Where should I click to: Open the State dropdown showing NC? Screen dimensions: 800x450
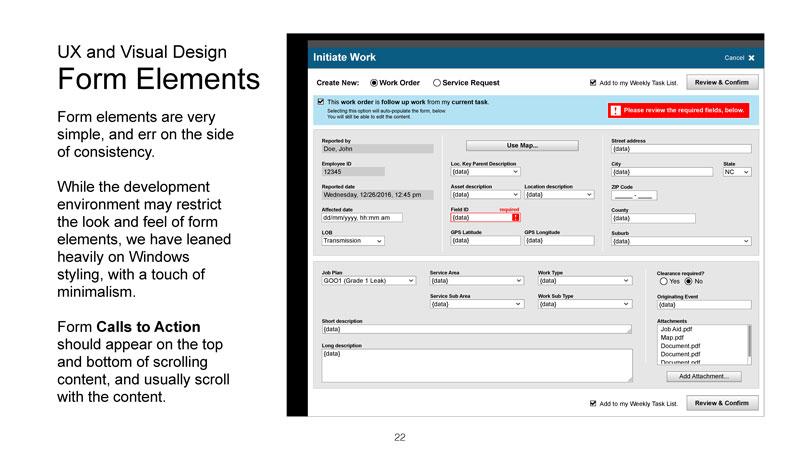(737, 172)
